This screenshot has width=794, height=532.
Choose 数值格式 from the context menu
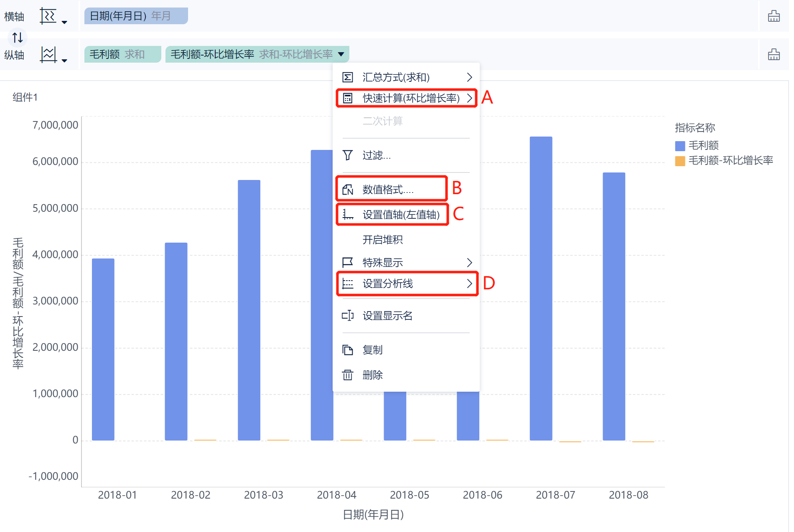(x=387, y=190)
